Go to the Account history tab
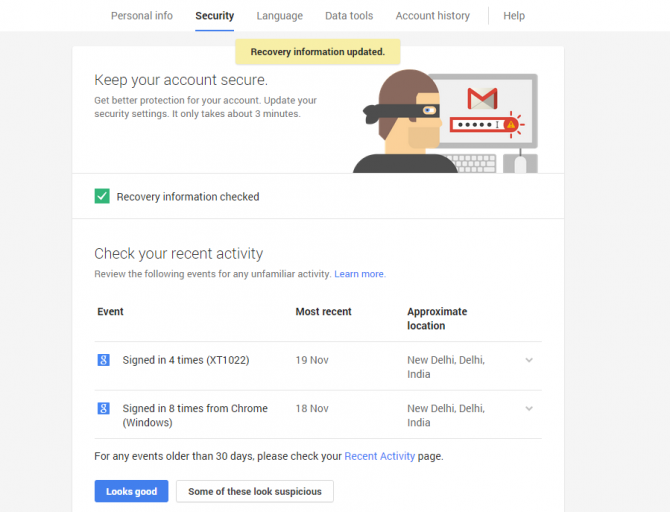This screenshot has width=670, height=512. [433, 16]
